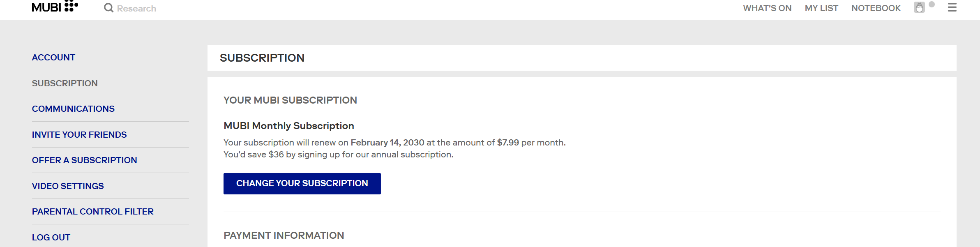Go to Video Settings

[68, 186]
